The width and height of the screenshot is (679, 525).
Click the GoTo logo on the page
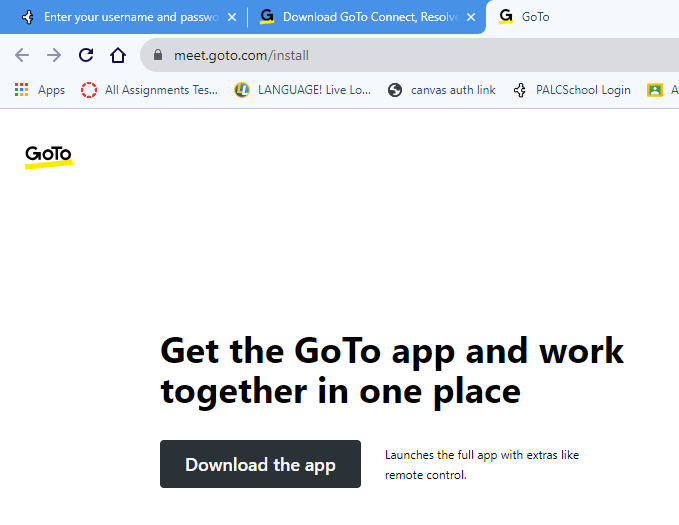(48, 156)
